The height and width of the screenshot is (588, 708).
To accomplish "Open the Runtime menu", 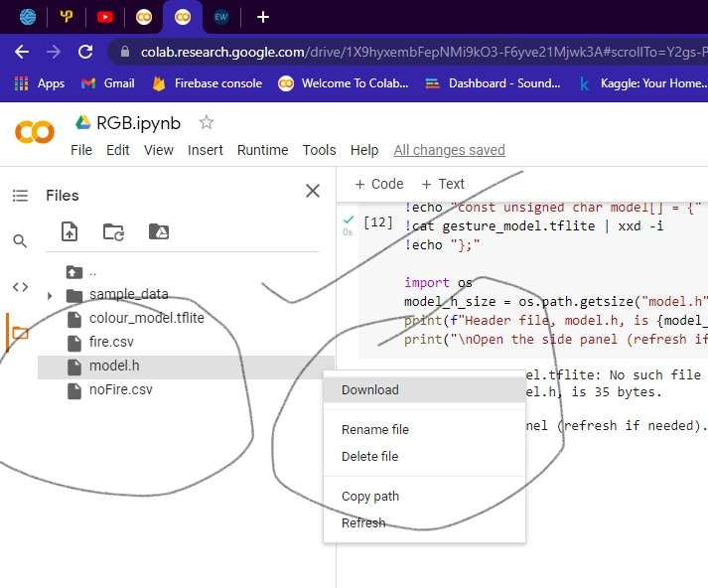I will click(263, 150).
